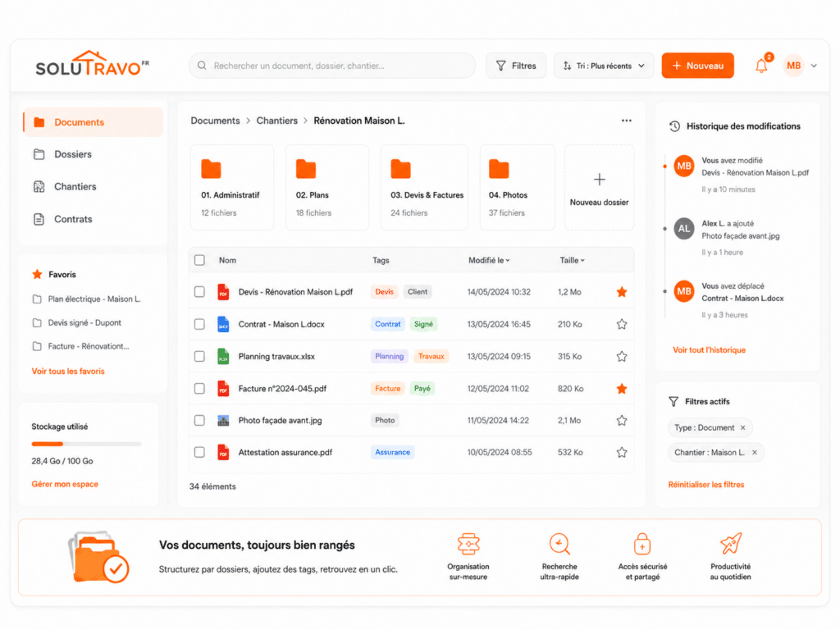Image resolution: width=840 pixels, height=630 pixels.
Task: Click the history clock icon in Historique panel
Action: click(x=674, y=126)
